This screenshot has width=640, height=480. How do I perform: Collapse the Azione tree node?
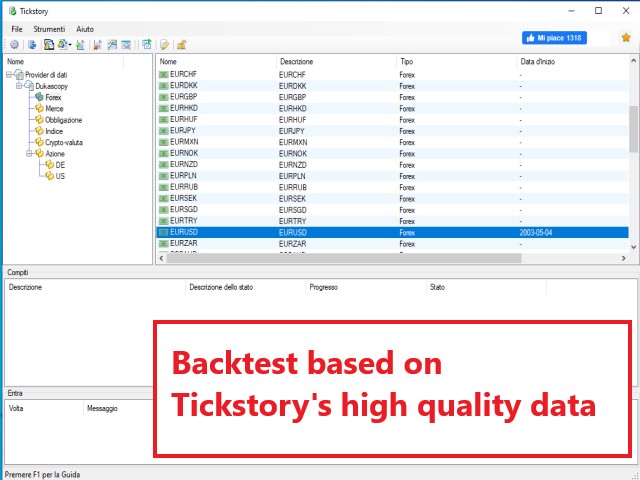[29, 153]
